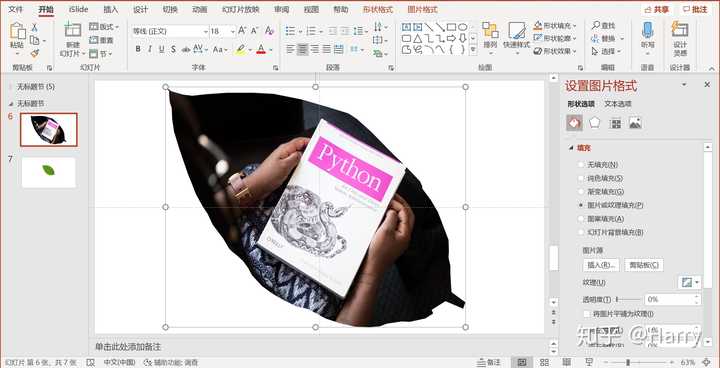Select slide 7 leaf thumbnail
The image size is (720, 368).
49,172
